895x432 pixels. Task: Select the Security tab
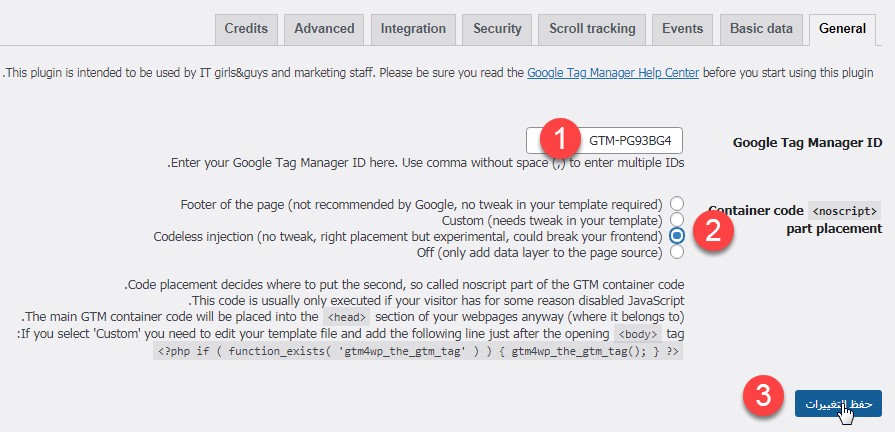click(497, 29)
